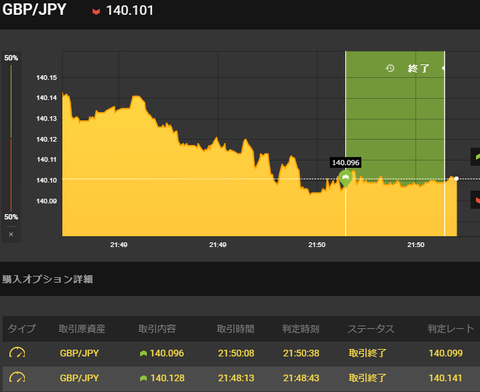Click the red LOW arrow button at right edge
This screenshot has height=392, width=480.
tap(475, 200)
